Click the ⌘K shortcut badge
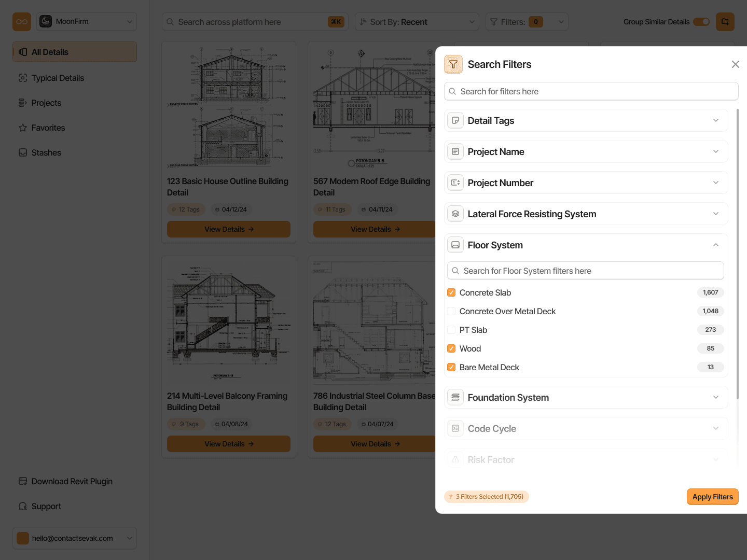 [336, 22]
